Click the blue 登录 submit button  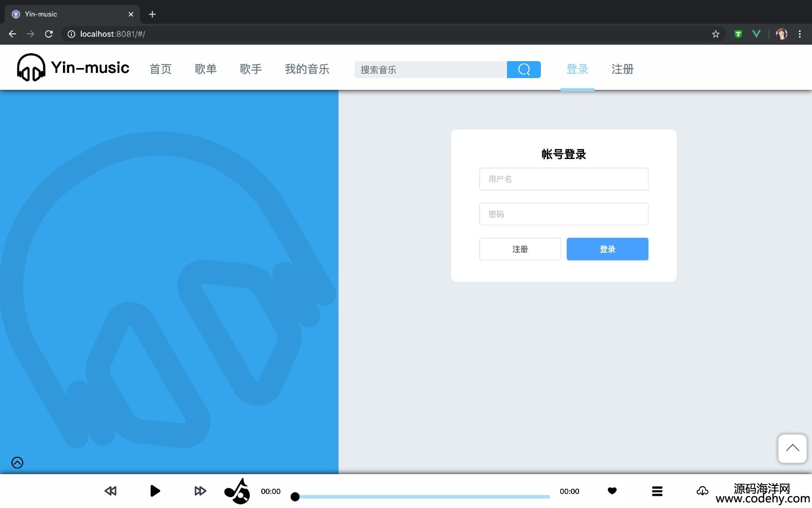tap(608, 249)
